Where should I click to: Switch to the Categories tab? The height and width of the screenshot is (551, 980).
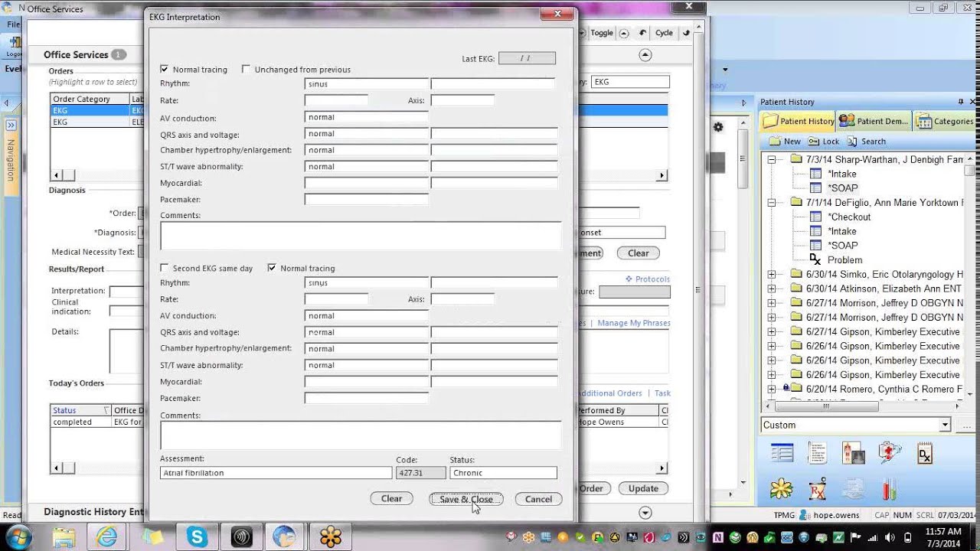[944, 121]
